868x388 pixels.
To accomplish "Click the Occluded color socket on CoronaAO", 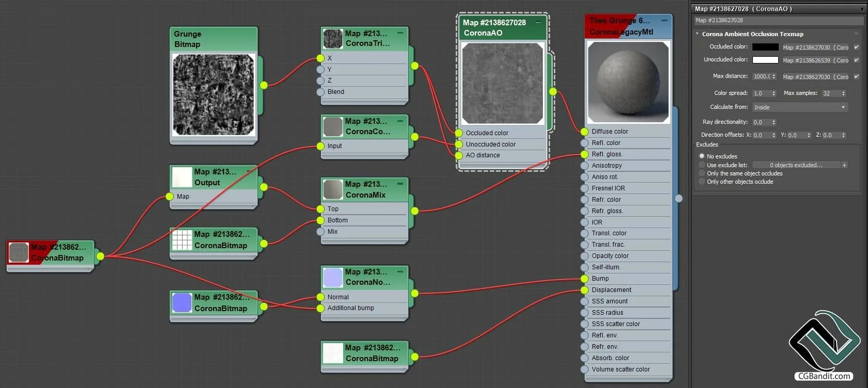I will tap(458, 133).
